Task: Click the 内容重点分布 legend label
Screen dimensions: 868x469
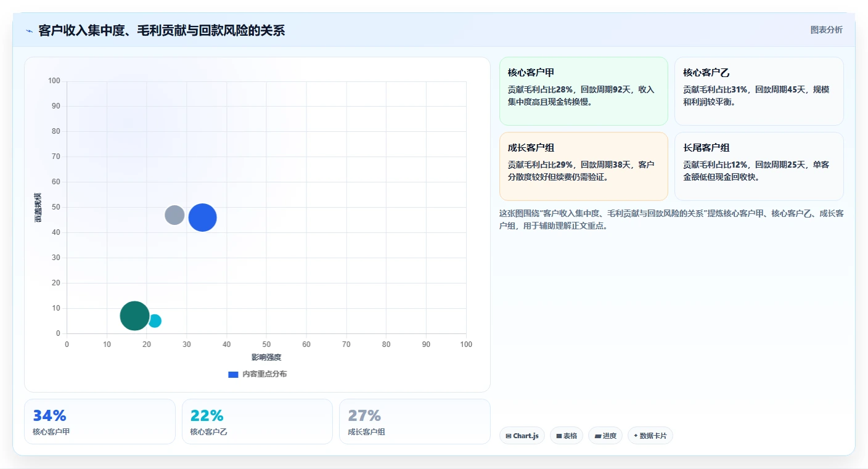Action: 264,375
